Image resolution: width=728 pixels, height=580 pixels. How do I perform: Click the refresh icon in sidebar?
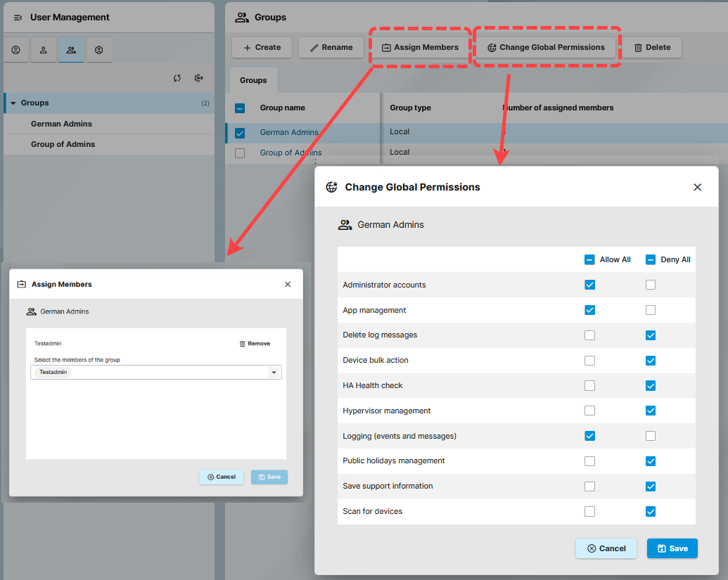(177, 78)
